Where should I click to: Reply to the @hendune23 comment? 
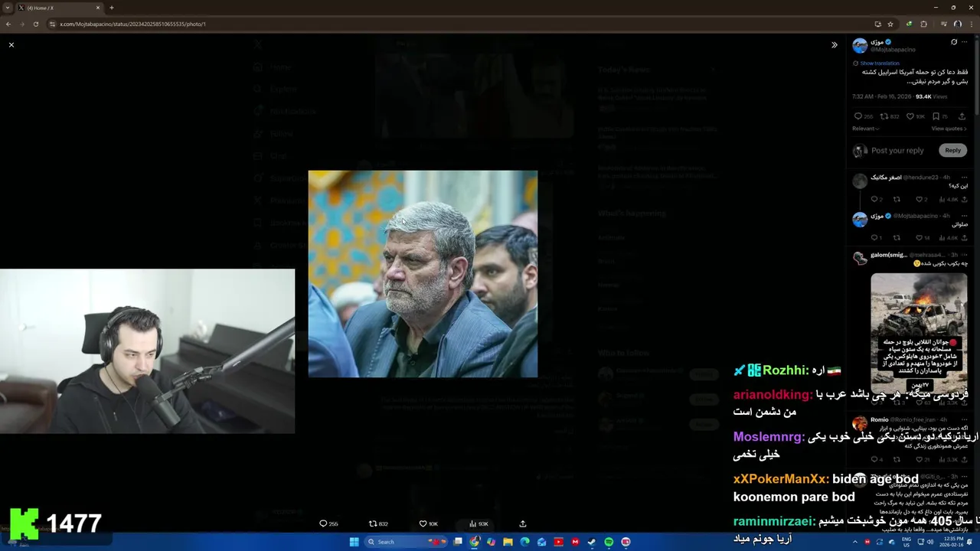click(x=874, y=200)
